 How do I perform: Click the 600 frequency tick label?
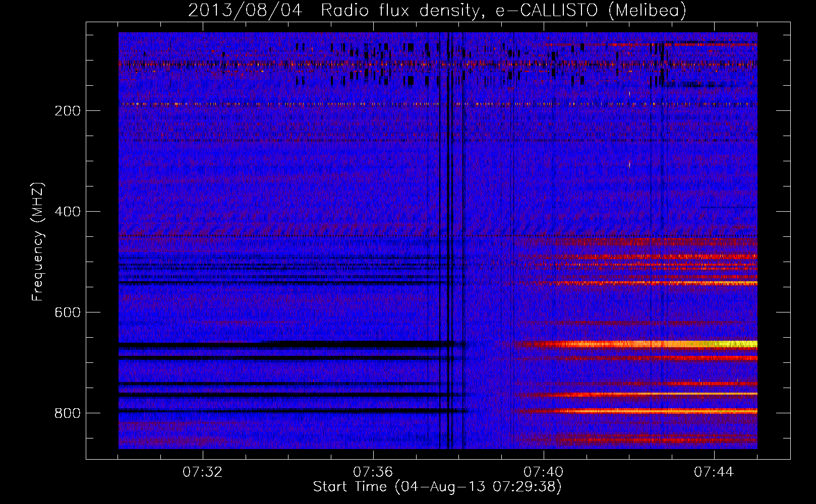pyautogui.click(x=68, y=312)
